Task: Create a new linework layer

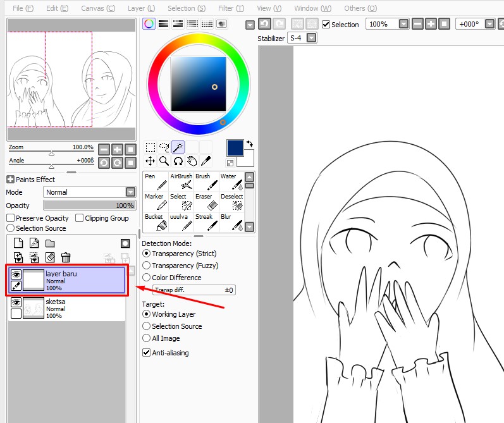Action: click(x=34, y=243)
